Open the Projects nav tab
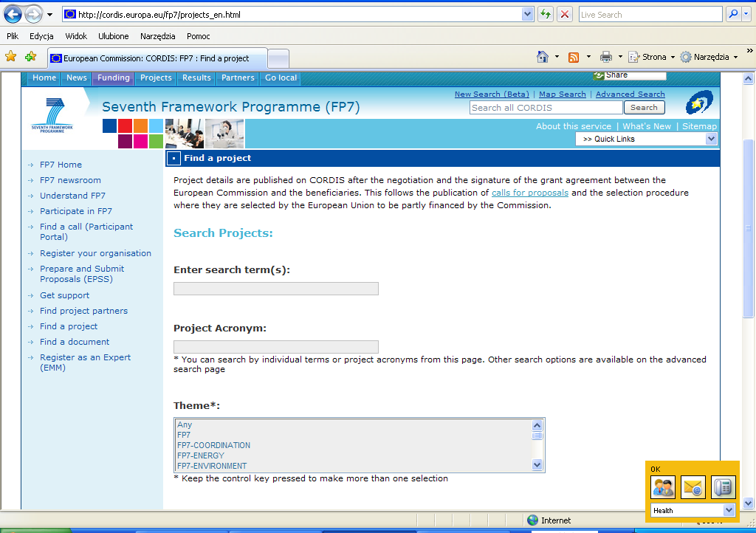This screenshot has height=533, width=756. click(x=156, y=78)
